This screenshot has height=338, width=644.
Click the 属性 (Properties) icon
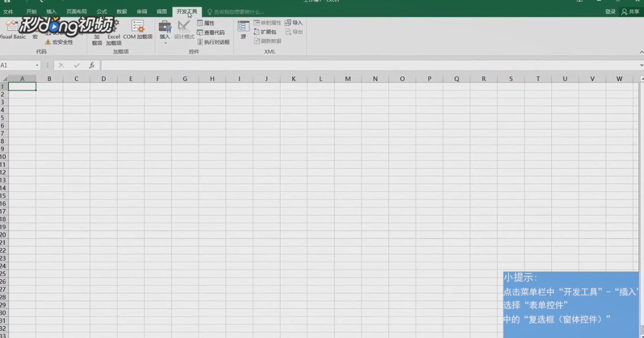pos(206,23)
